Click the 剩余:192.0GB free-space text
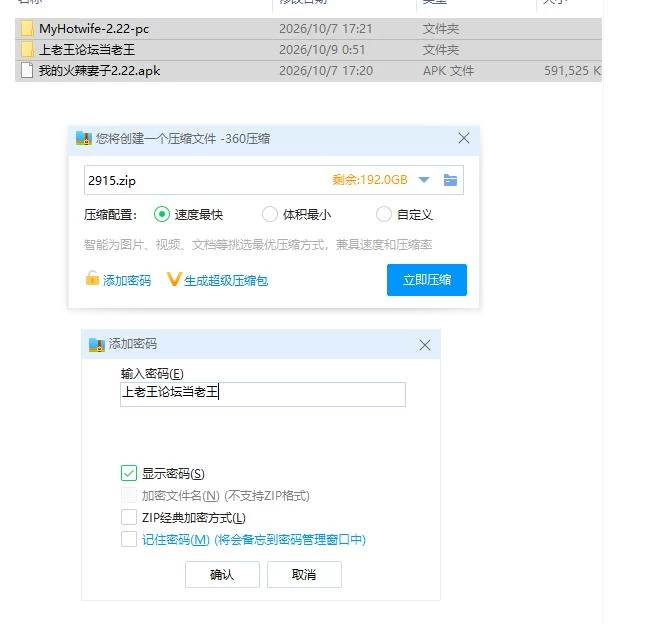The height and width of the screenshot is (624, 647). coord(370,180)
